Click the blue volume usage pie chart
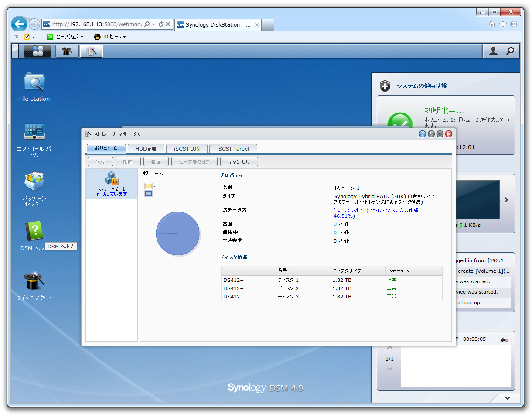Viewport: 532px width, 418px height. [177, 233]
